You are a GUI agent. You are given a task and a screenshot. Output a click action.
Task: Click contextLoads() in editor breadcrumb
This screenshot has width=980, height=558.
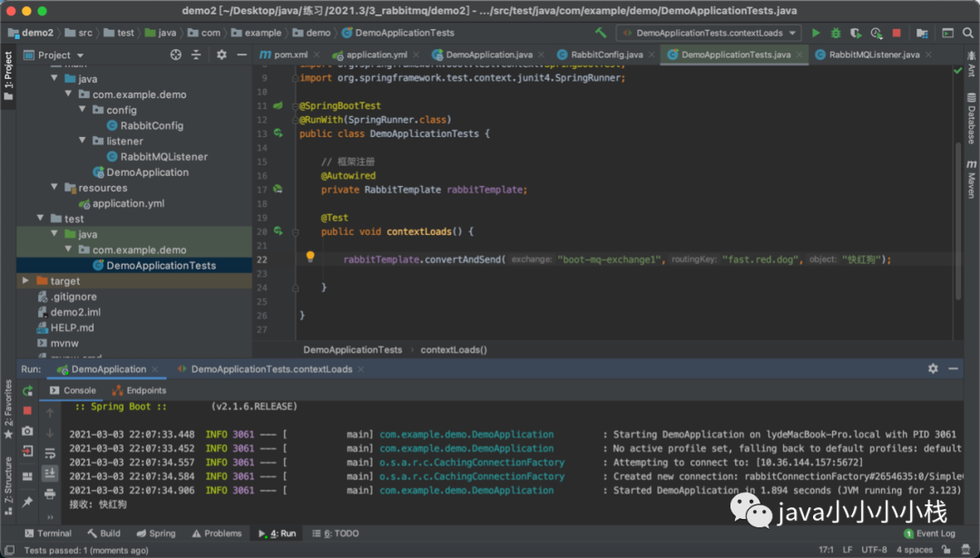point(453,350)
